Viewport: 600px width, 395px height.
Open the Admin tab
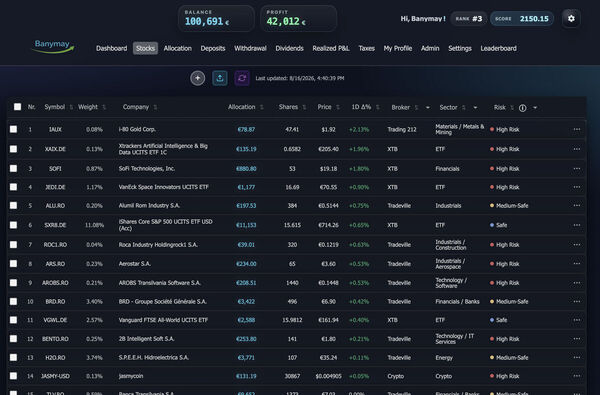click(x=430, y=48)
